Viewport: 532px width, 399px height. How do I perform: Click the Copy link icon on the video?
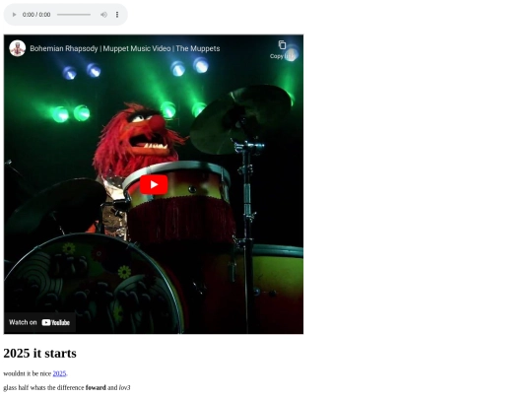[x=283, y=44]
